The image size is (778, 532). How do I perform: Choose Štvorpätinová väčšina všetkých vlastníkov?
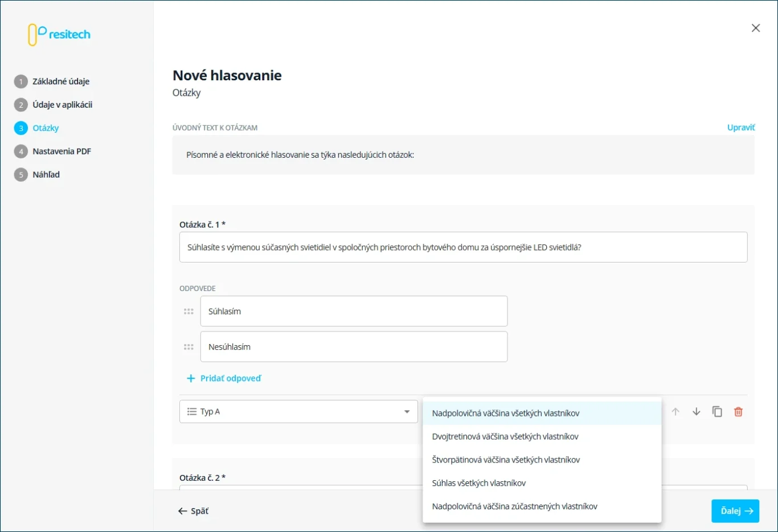542,460
